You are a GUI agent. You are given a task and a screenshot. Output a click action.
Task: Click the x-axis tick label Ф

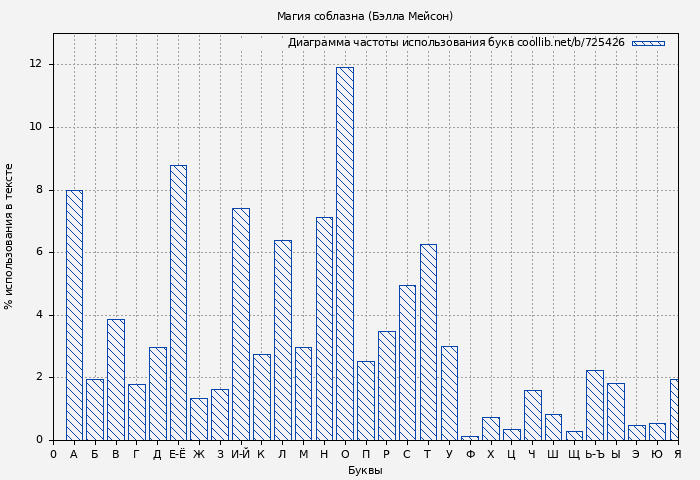[x=470, y=455]
